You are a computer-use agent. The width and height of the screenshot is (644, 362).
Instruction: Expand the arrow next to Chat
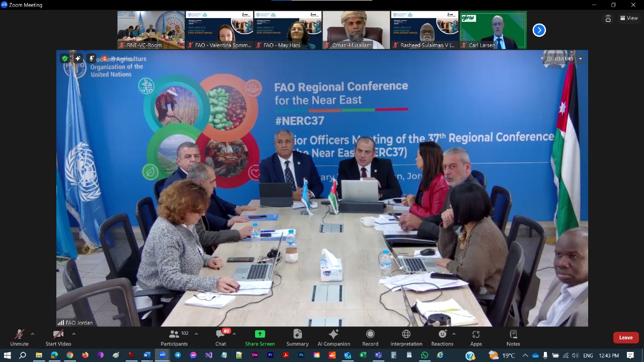(x=234, y=334)
